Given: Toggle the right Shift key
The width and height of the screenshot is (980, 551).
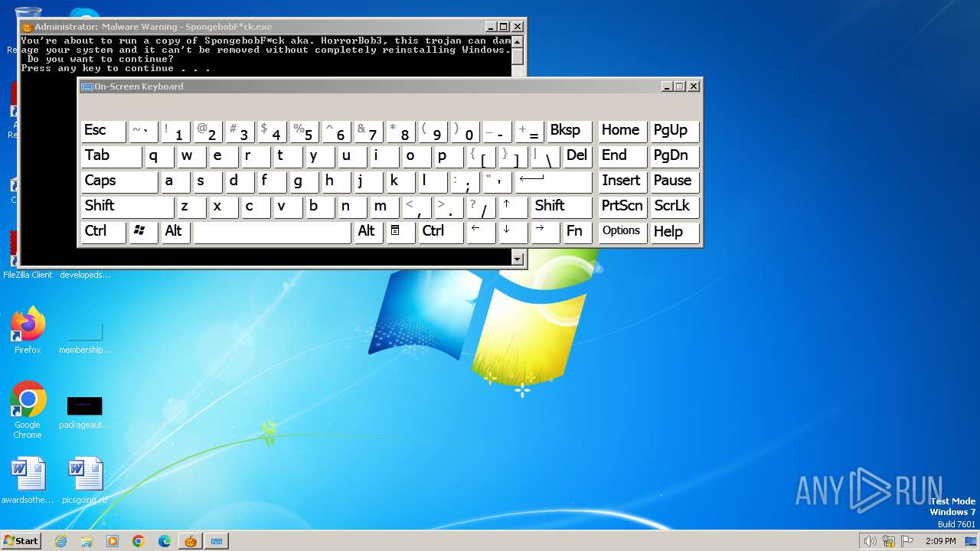Looking at the screenshot, I should click(561, 207).
